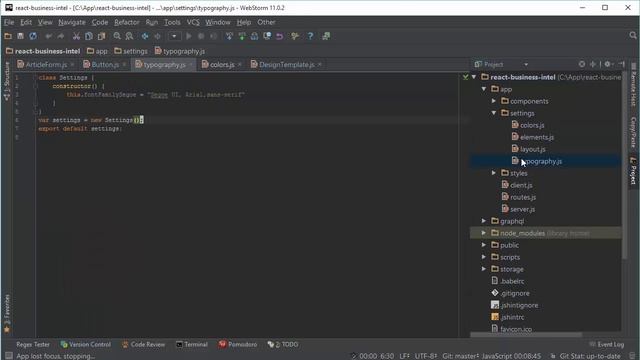
Task: Select .gitignore in project tree
Action: click(x=515, y=293)
